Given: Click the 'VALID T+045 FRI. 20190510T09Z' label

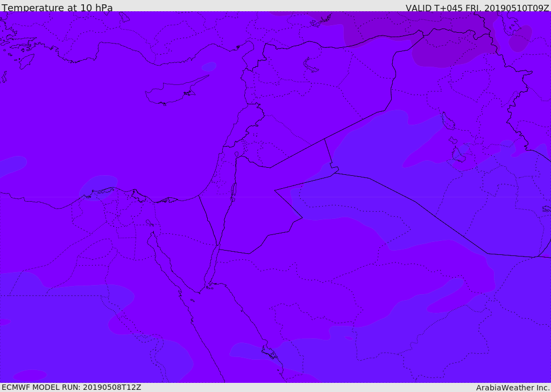Looking at the screenshot, I should 477,8.
